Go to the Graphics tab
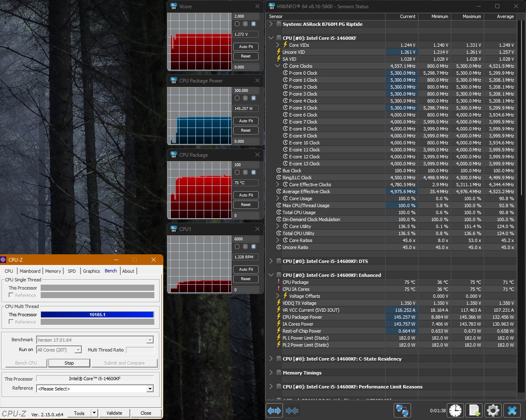The width and height of the screenshot is (526, 420). pos(92,271)
